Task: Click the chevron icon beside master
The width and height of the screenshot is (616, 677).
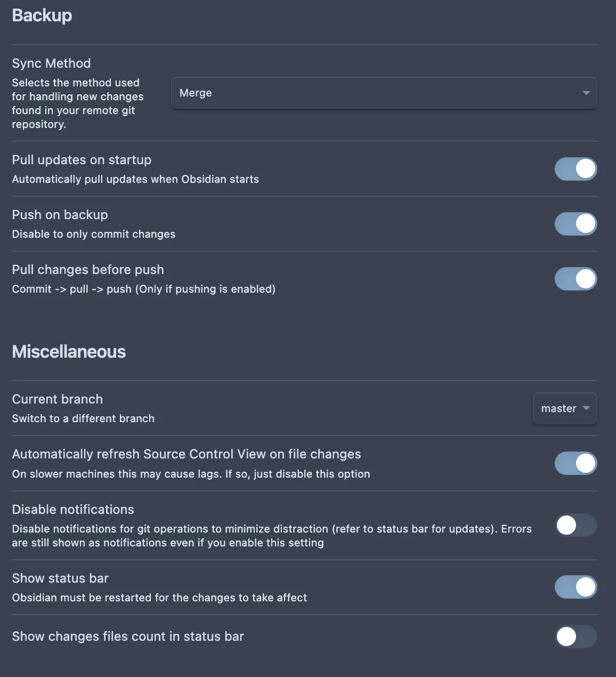Action: point(587,409)
